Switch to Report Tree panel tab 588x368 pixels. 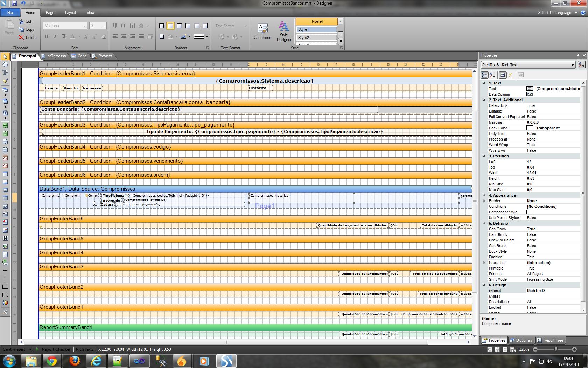(x=550, y=340)
